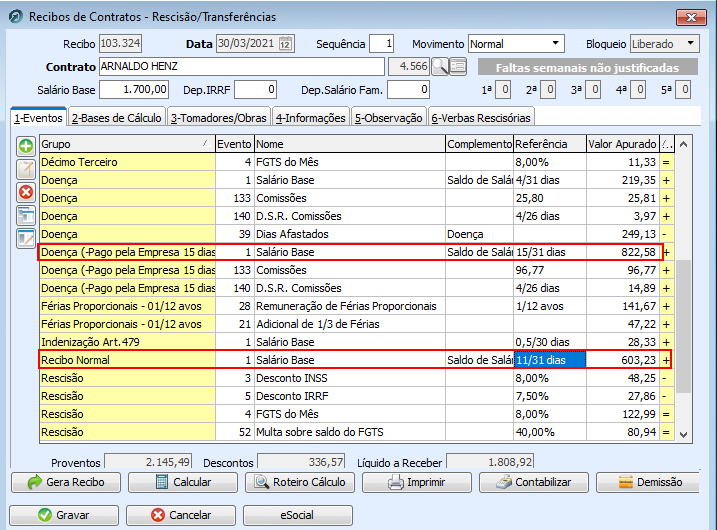Click the eSocial button
Screen dimensions: 717x530
point(298,515)
